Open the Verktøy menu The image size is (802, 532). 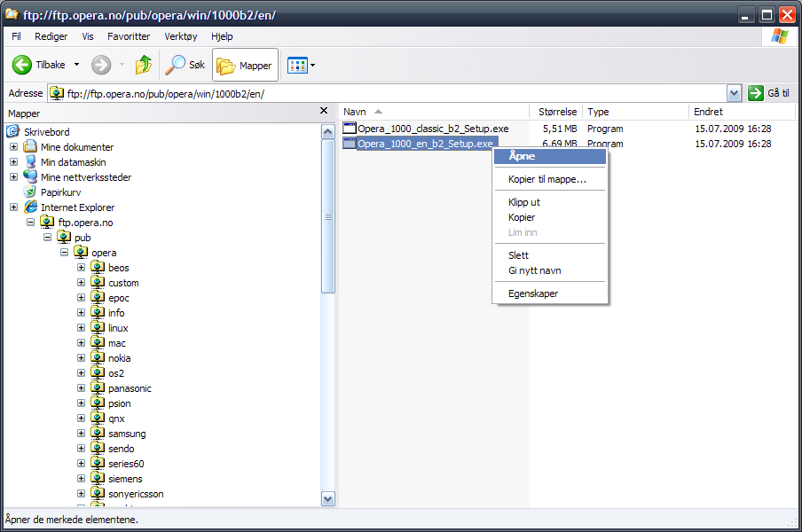pos(181,36)
